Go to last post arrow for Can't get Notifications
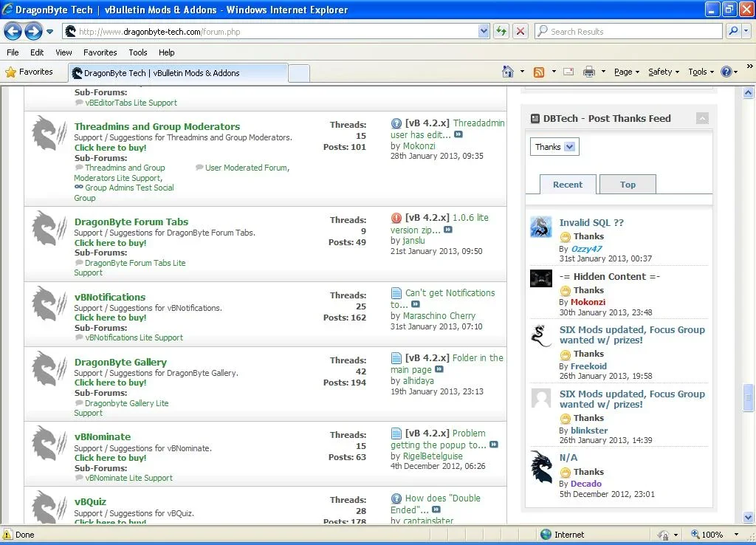756x545 pixels. [x=416, y=304]
